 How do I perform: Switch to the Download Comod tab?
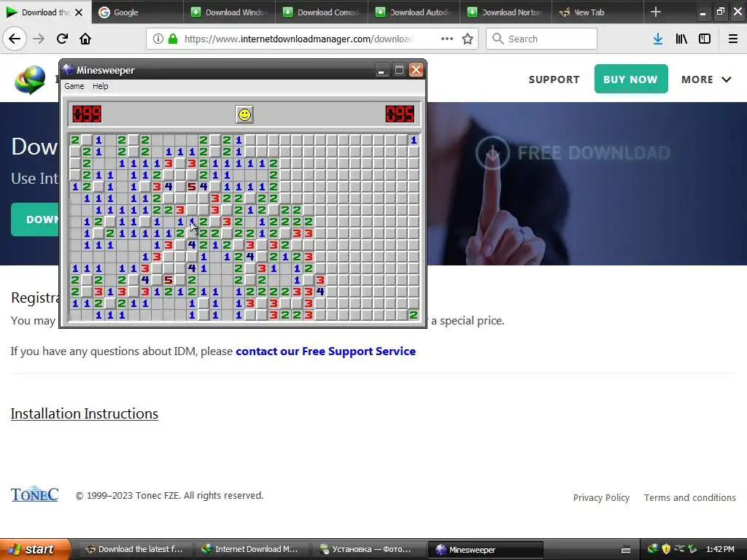click(322, 12)
